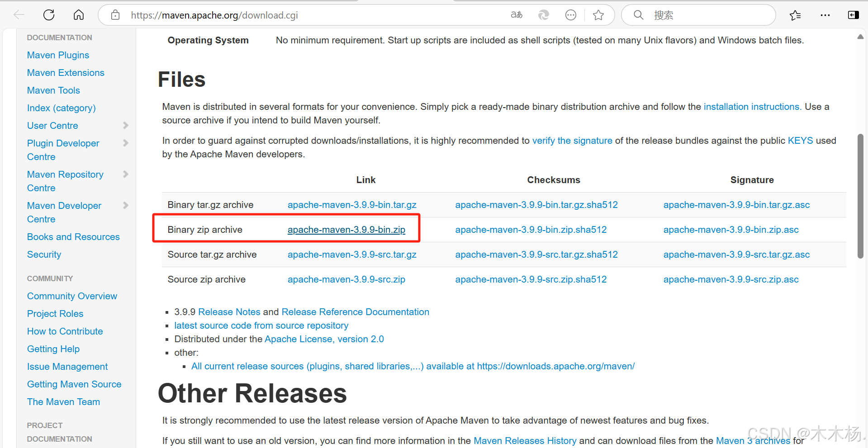The height and width of the screenshot is (448, 868).
Task: Open the feedback chat bubble icon
Action: pyautogui.click(x=571, y=15)
